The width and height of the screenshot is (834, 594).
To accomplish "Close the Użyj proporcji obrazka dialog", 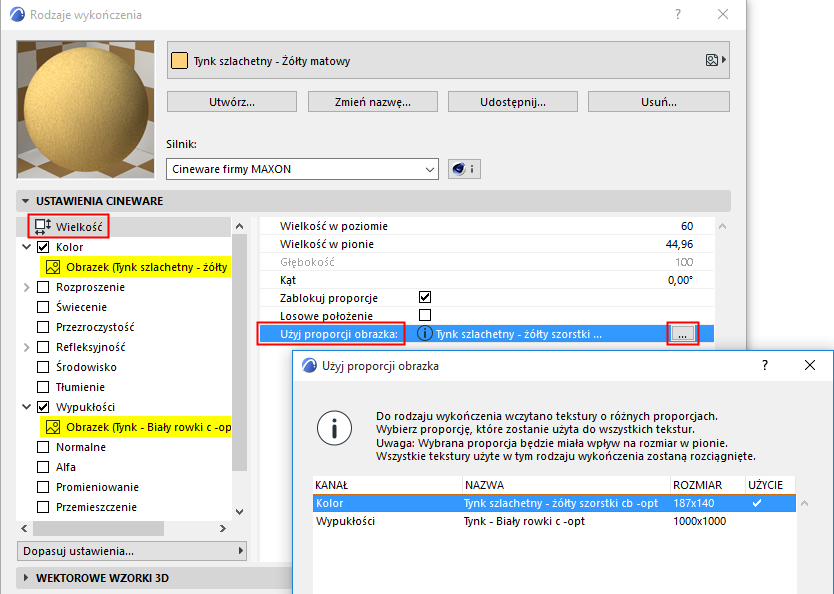I will tap(810, 365).
